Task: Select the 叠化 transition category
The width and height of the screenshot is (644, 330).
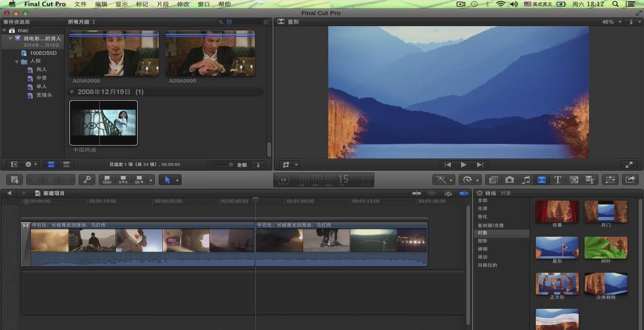Action: pyautogui.click(x=482, y=217)
